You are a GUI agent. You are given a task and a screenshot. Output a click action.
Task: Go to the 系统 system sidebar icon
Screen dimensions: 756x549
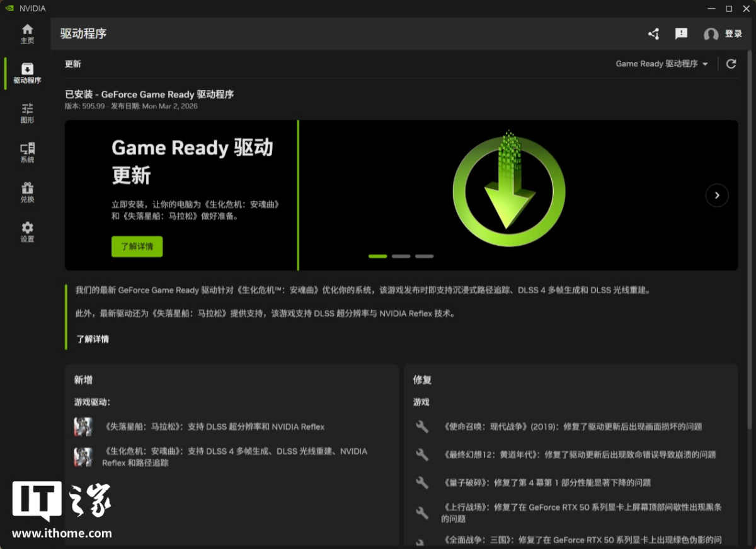click(27, 153)
